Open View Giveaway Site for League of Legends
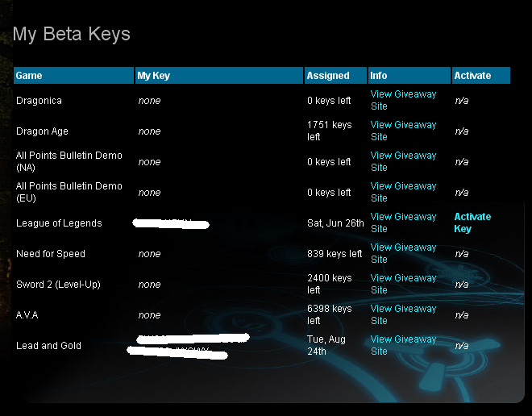 click(403, 223)
